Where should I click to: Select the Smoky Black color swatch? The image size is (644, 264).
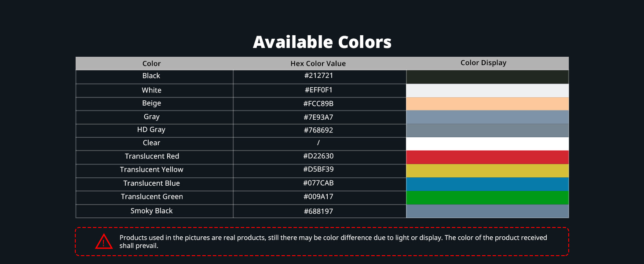(x=487, y=211)
